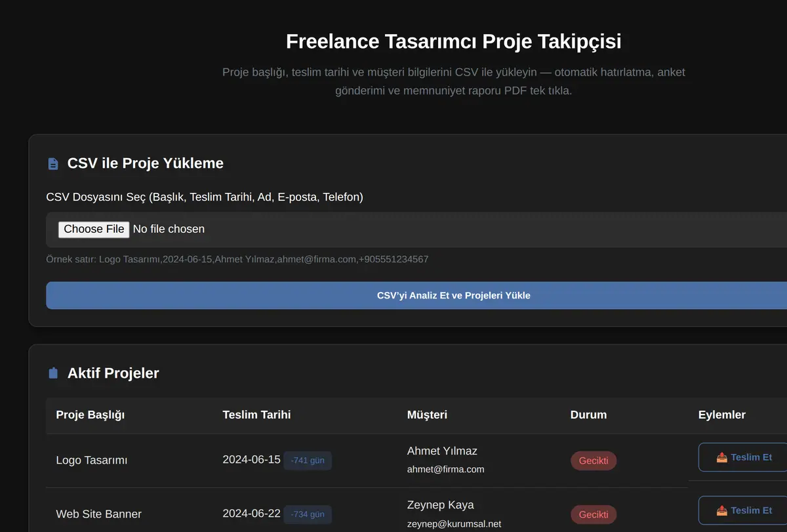Click the Web Site Banner project title cell
Image resolution: width=787 pixels, height=532 pixels.
click(x=98, y=514)
